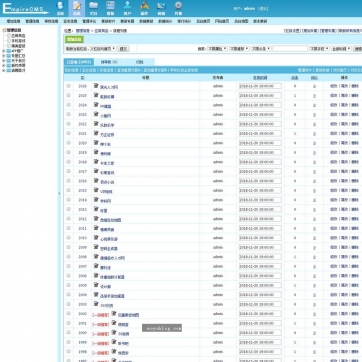Click the 提交 submit button
This screenshot has width=362, height=362.
coord(123,49)
